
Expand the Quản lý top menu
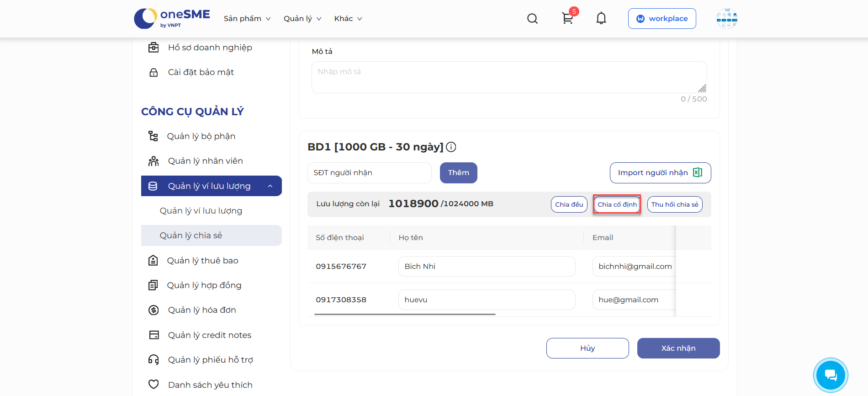[302, 19]
